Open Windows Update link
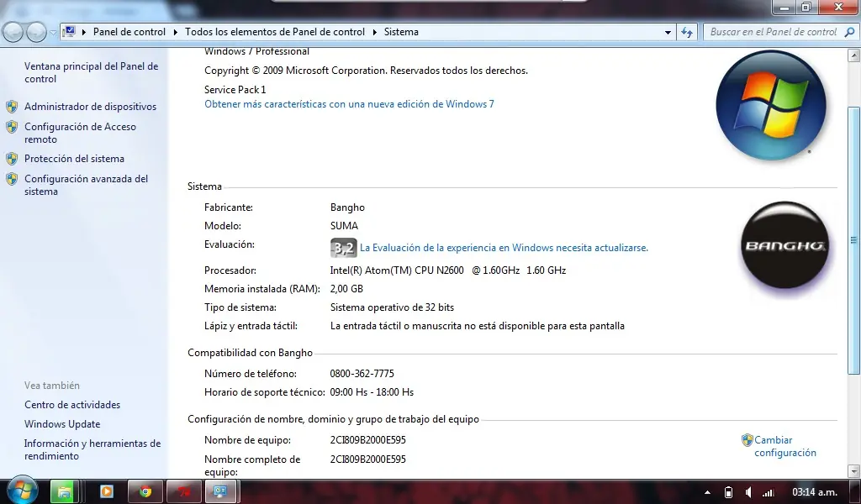 click(x=62, y=424)
